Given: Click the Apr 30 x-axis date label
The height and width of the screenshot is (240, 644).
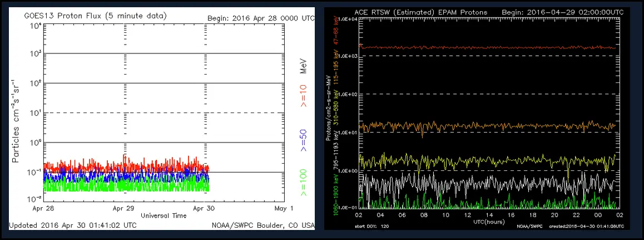Looking at the screenshot, I should (x=204, y=208).
